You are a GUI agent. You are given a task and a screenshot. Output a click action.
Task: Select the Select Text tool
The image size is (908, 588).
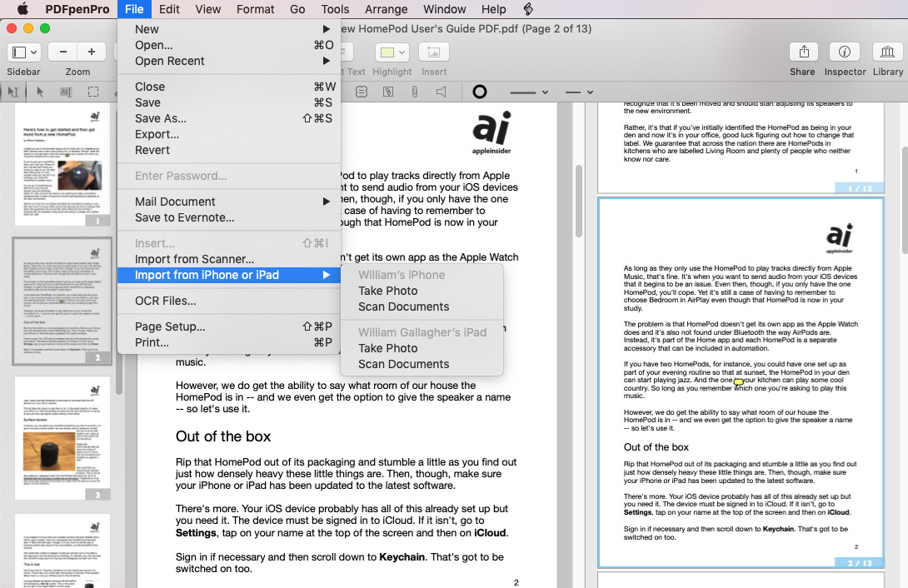pos(66,92)
